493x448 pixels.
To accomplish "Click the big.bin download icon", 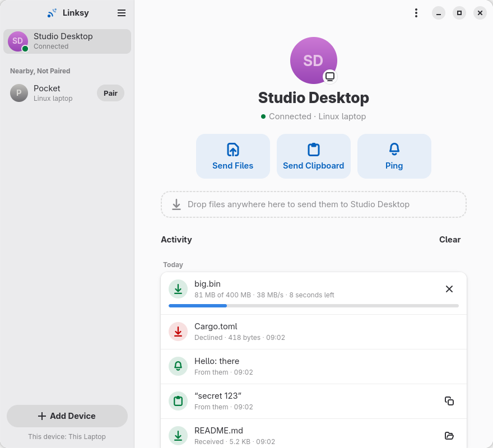I will click(178, 289).
